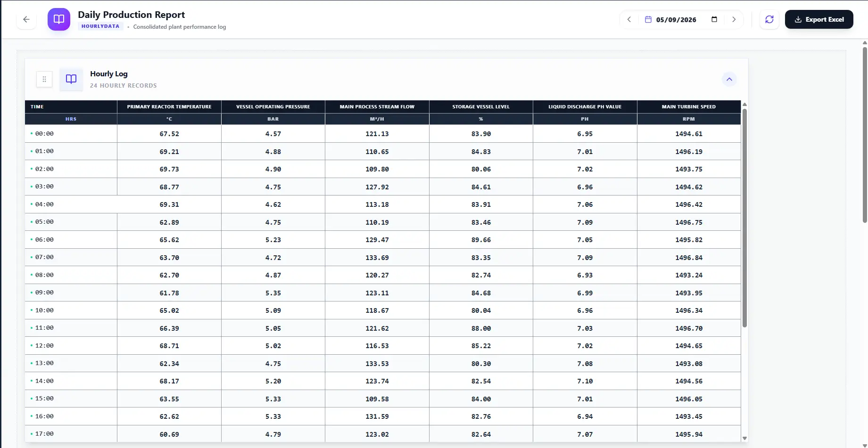
Task: Click the Liquid Discharge PH Value header
Action: coord(585,107)
